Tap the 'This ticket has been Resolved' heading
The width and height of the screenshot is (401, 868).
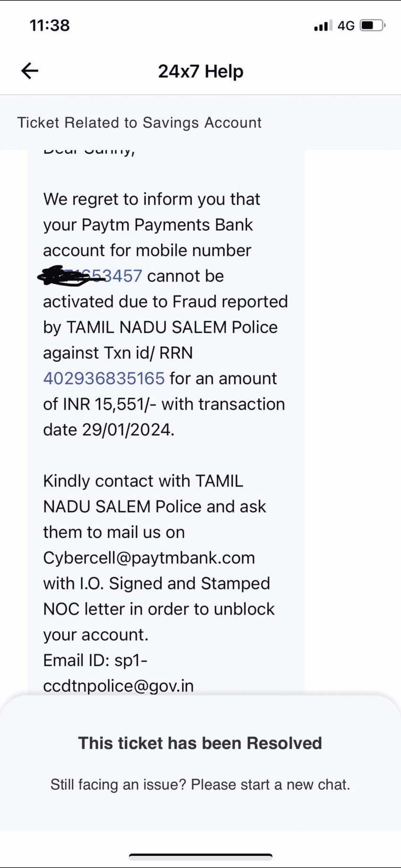pos(200,743)
